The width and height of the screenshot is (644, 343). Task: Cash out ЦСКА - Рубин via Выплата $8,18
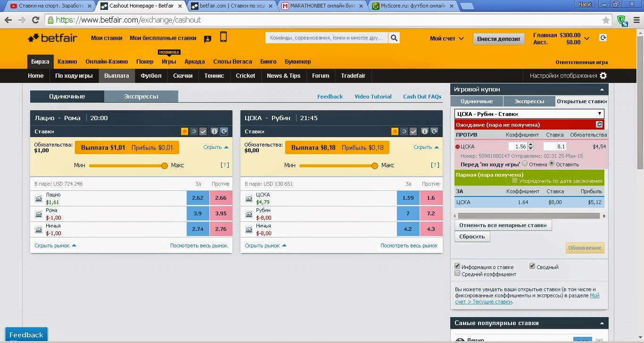[x=337, y=147]
